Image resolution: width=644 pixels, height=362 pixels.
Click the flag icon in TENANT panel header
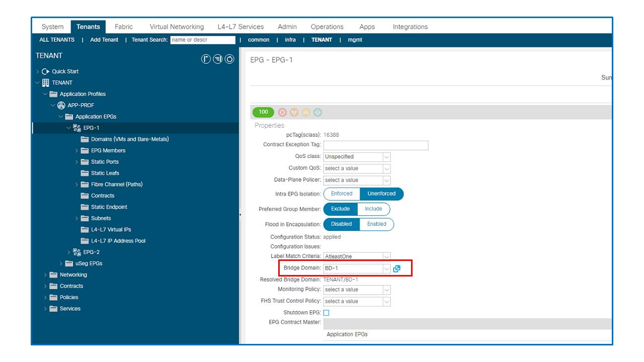[206, 59]
